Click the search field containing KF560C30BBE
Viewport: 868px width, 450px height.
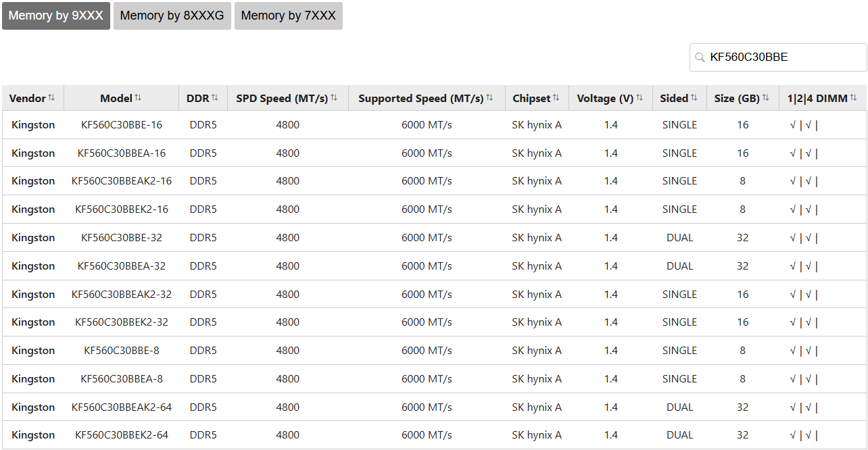pos(778,57)
